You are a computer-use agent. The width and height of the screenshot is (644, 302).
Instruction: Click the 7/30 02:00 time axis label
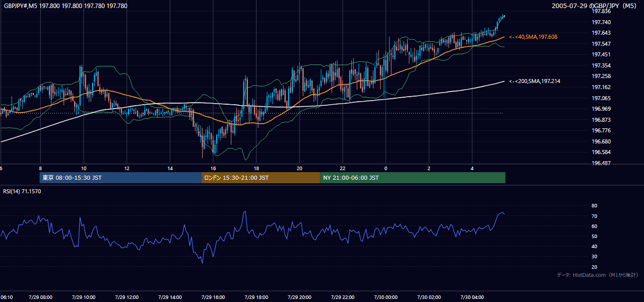point(429,297)
